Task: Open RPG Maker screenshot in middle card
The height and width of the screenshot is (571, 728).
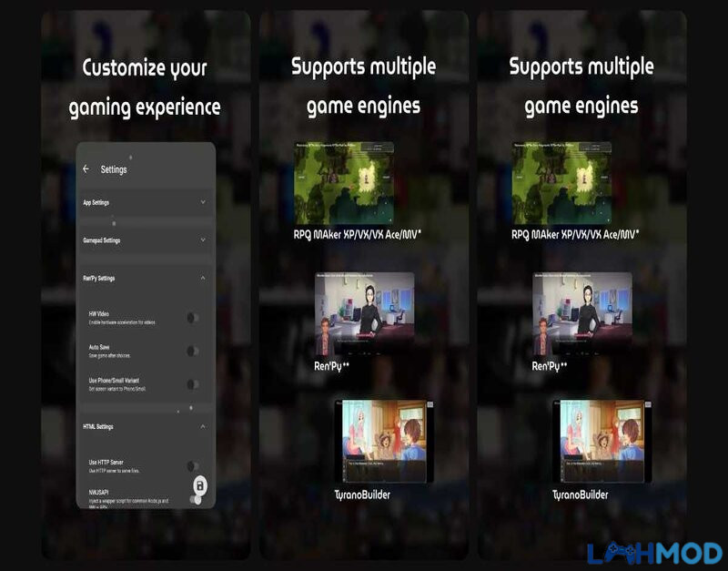Action: pyautogui.click(x=344, y=183)
